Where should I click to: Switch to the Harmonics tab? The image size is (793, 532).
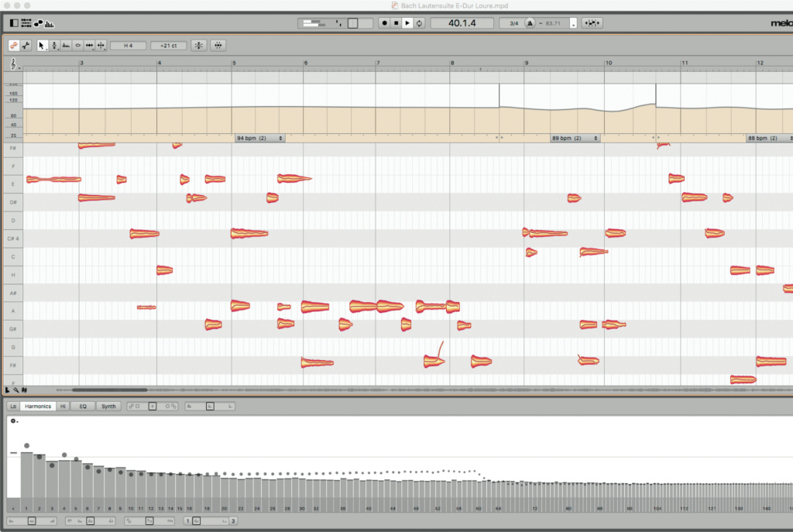[39, 406]
